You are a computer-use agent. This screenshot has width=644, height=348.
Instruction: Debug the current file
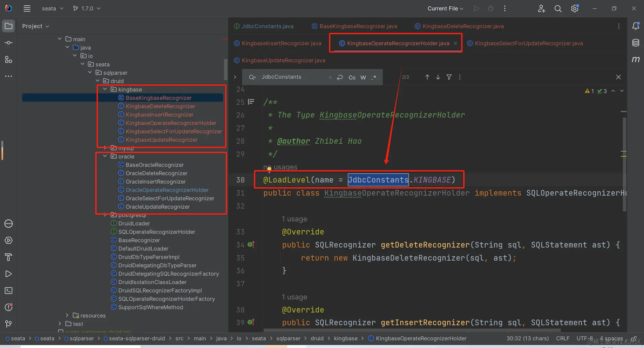point(491,8)
